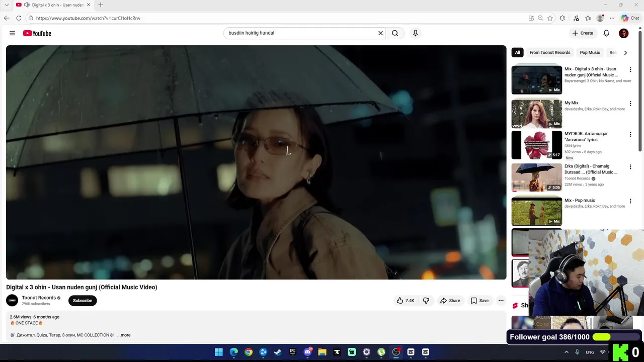Viewport: 644px width, 362px height.
Task: Open the Mix - Digital x 3 ohin thumbnail
Action: pyautogui.click(x=537, y=80)
